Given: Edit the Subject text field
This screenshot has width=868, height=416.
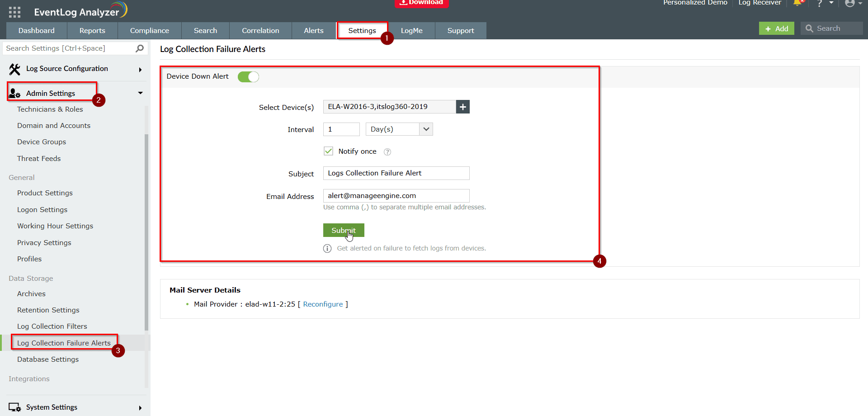Looking at the screenshot, I should point(396,173).
